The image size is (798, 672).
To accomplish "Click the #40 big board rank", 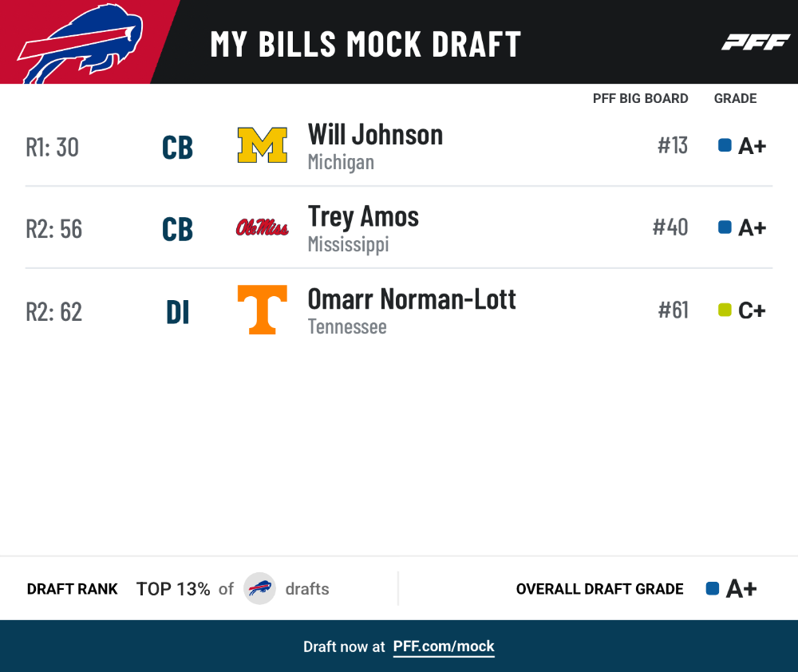I will click(670, 227).
